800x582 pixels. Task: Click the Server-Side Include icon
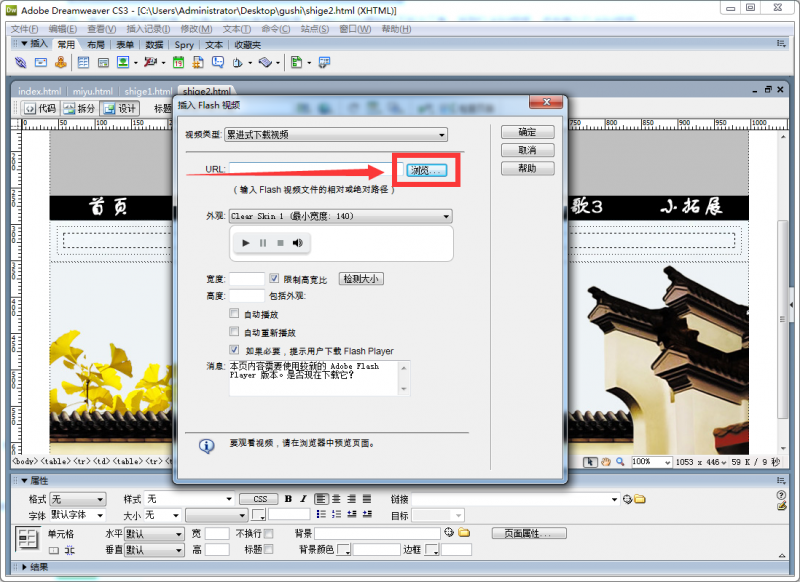(x=198, y=63)
